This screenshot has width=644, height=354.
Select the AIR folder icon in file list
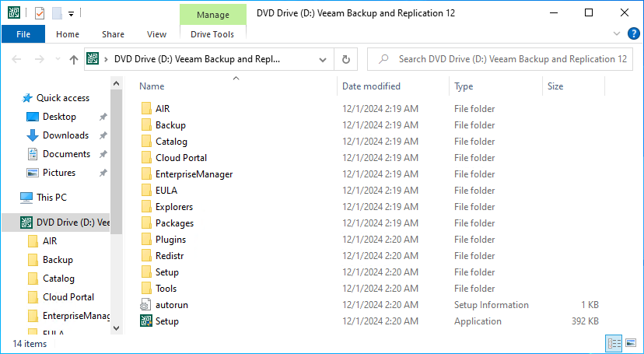pyautogui.click(x=146, y=109)
